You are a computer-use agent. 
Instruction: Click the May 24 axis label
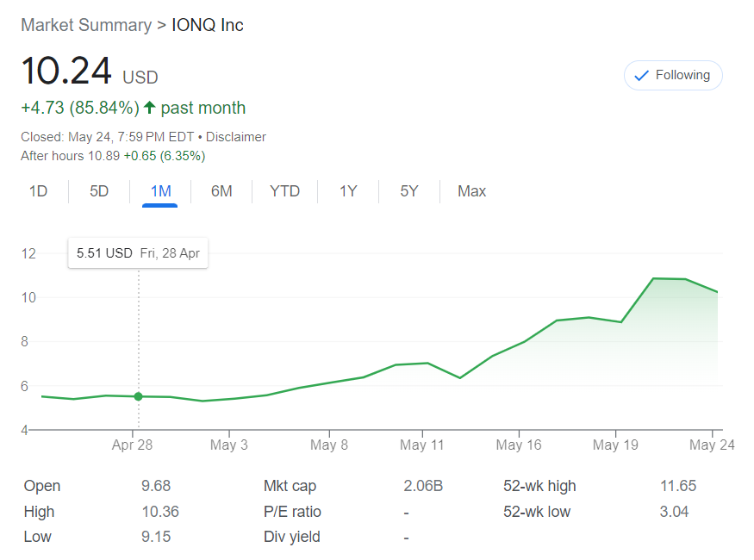[x=712, y=445]
